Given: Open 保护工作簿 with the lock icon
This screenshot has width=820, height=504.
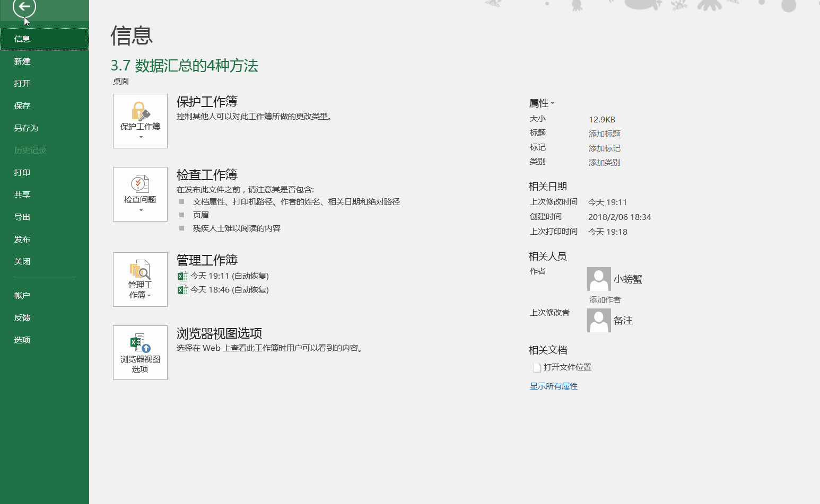Looking at the screenshot, I should 139,113.
